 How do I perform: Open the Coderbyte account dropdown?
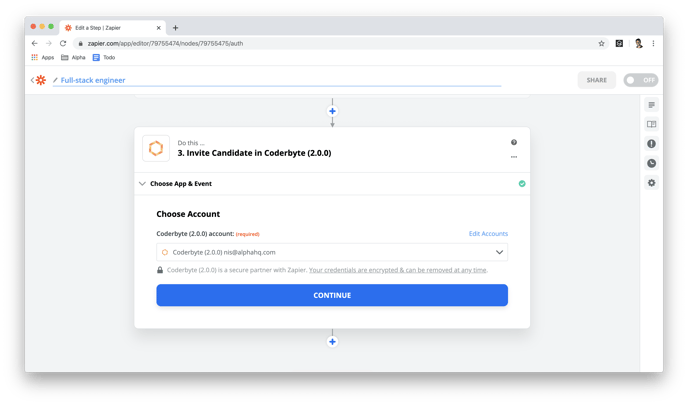point(332,252)
